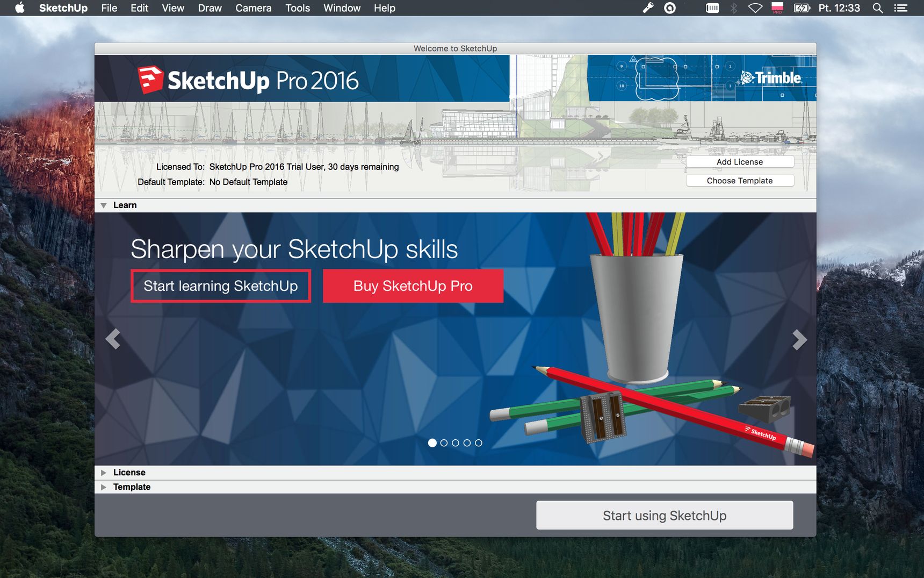Expand the License section
Screen dimensions: 924x578
pos(104,473)
